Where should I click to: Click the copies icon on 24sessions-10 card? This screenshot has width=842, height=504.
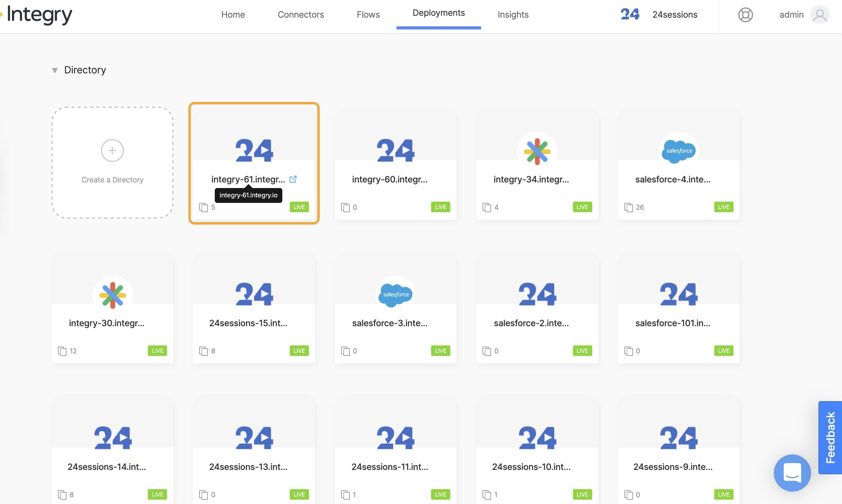pos(487,494)
